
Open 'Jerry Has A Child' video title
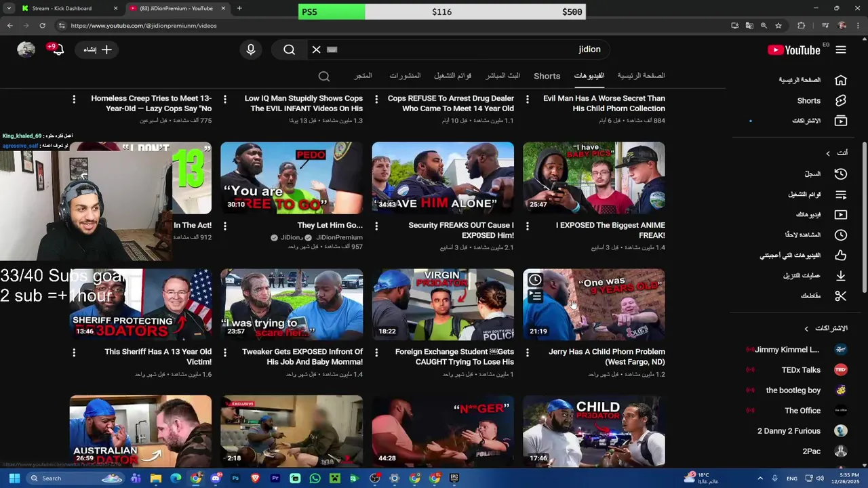(607, 357)
